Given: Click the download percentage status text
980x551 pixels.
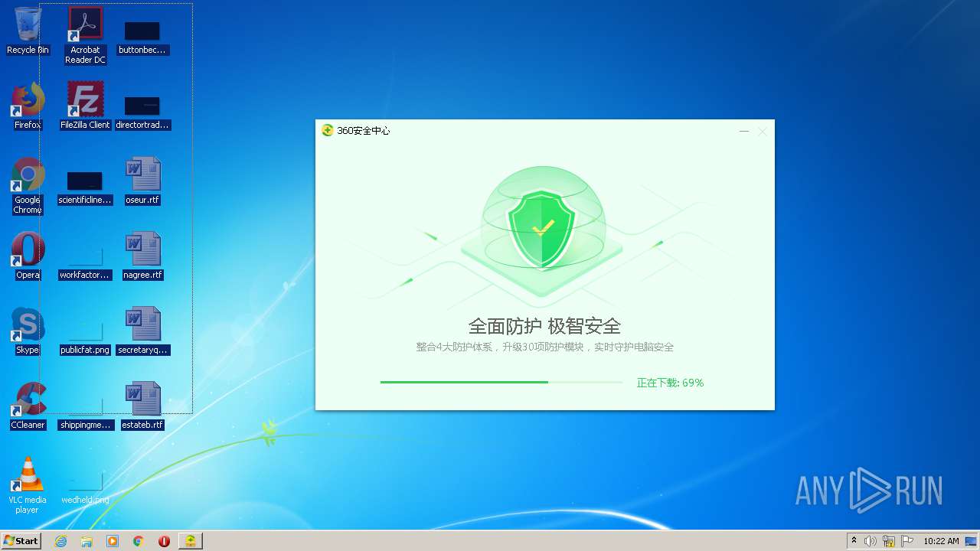Looking at the screenshot, I should (x=670, y=383).
